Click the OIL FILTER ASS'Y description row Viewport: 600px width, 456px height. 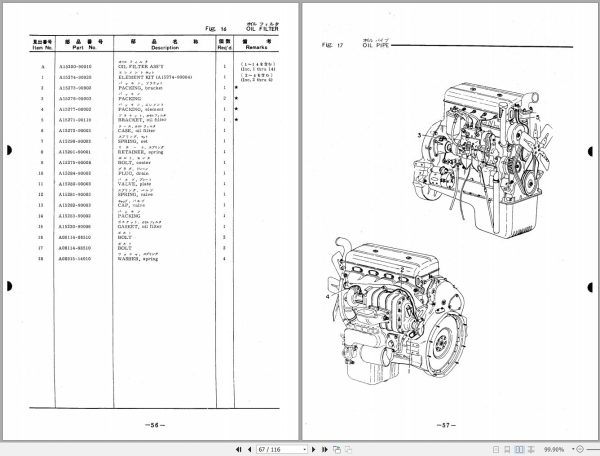tap(140, 65)
